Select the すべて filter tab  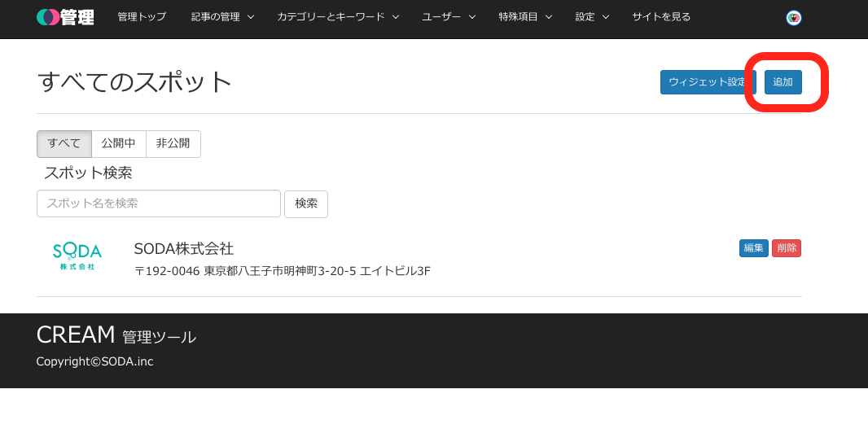tap(64, 144)
